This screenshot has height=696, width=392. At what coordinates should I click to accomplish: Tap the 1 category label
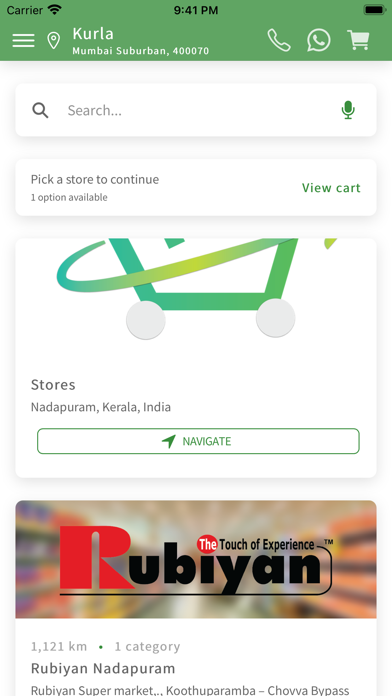(147, 646)
